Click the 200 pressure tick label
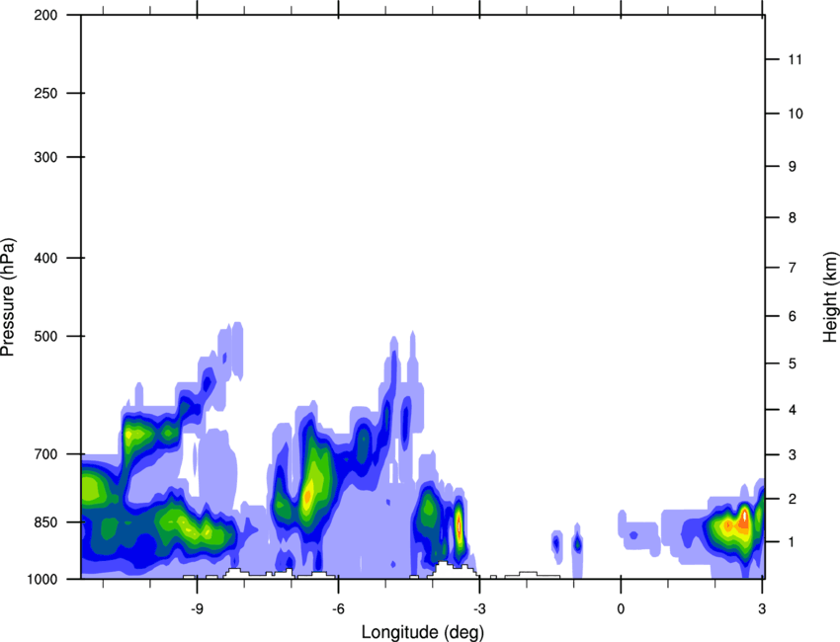This screenshot has width=840, height=642. [x=45, y=15]
